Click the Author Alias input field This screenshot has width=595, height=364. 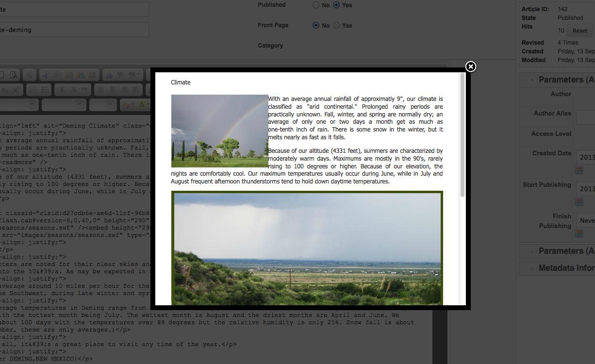pos(585,117)
